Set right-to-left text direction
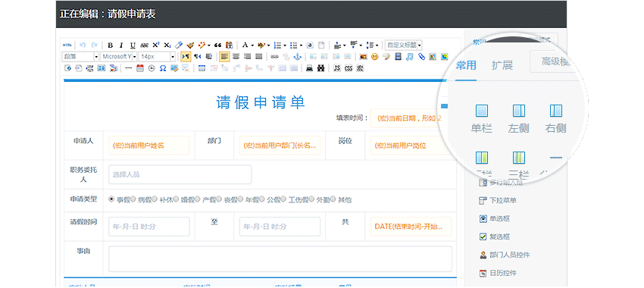This screenshot has width=644, height=288. click(197, 57)
